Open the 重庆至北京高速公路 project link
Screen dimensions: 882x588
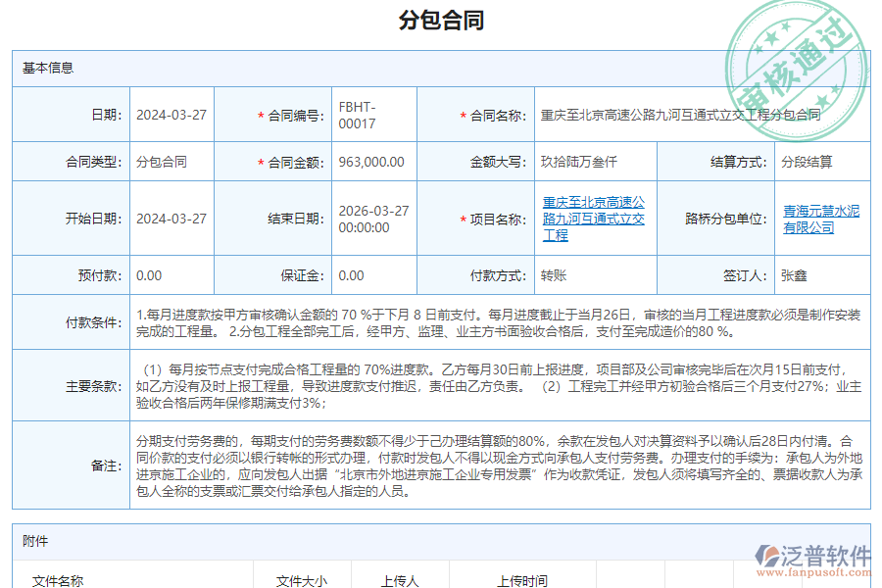(594, 218)
